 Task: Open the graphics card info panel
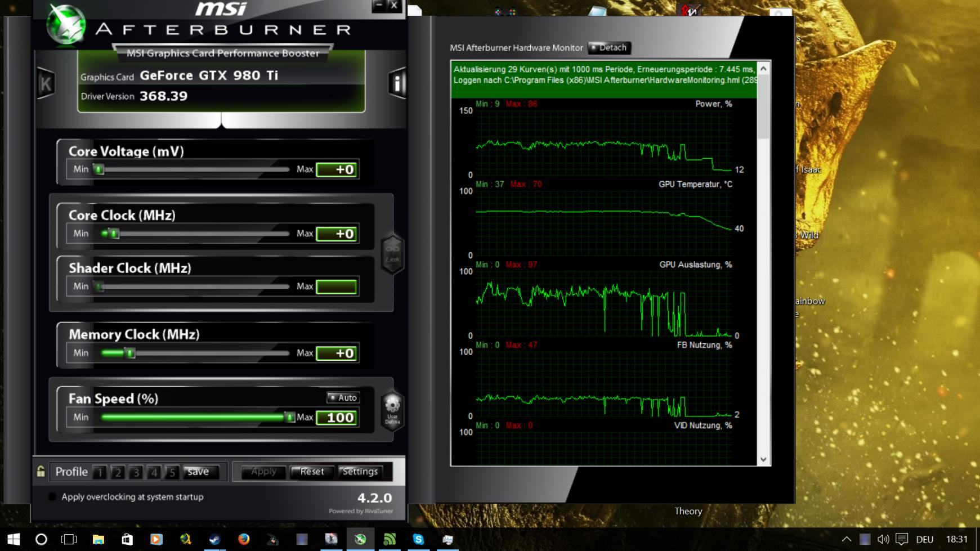click(397, 84)
